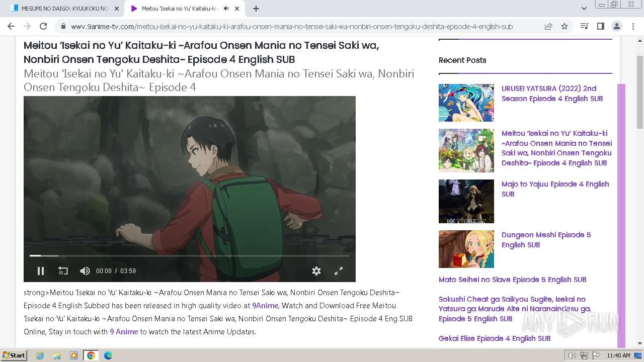Viewport: 644px width, 362px height.
Task: Open Mato Seihei no Slave Episode 5 link
Action: [512, 280]
